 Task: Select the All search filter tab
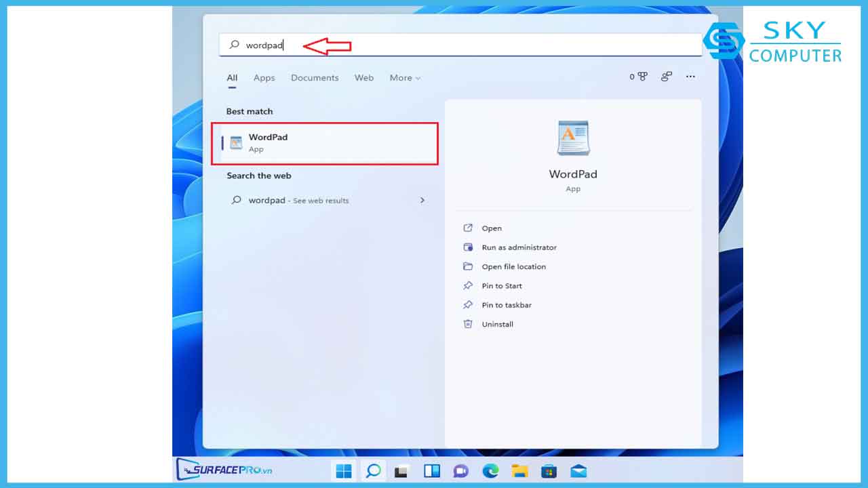(x=232, y=78)
